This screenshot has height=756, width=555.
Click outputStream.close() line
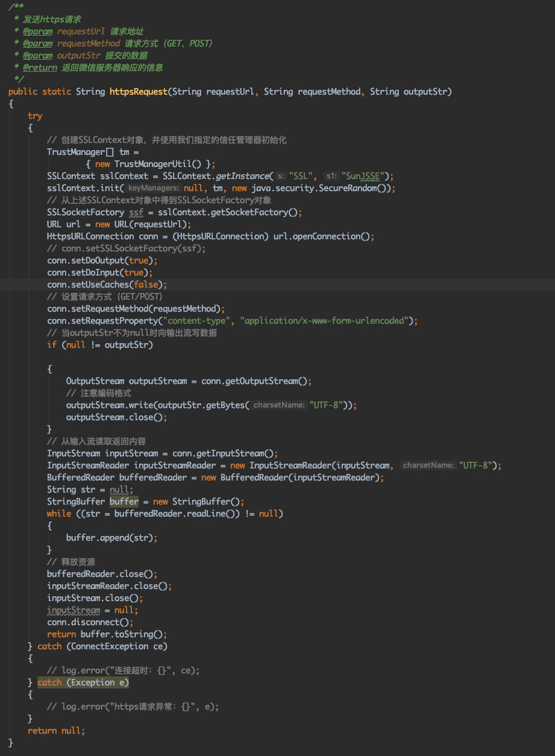(x=117, y=417)
